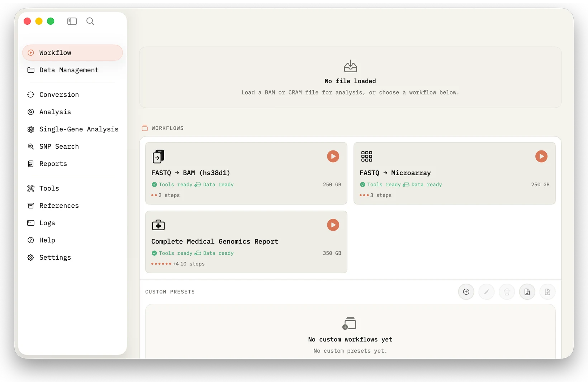Click the Single-Gene Analysis atom icon
The image size is (588, 385).
[31, 129]
